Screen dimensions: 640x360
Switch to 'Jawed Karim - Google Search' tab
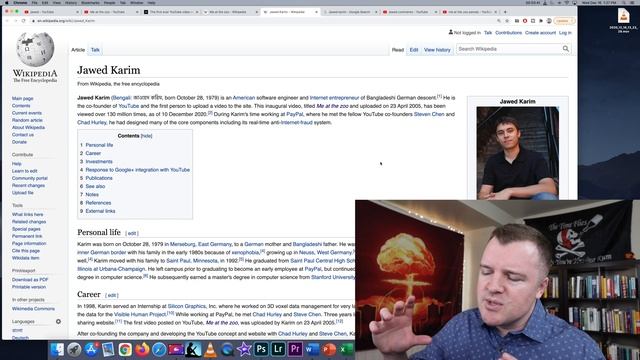pos(350,12)
